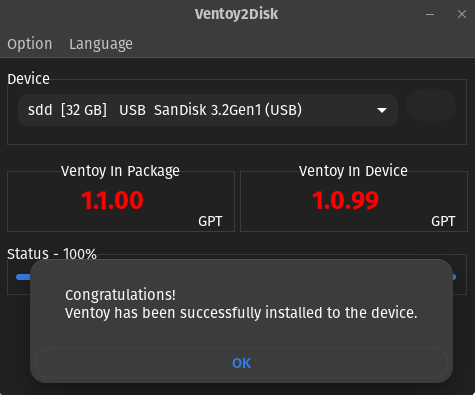Select the sdd SanDisk device entry
This screenshot has width=475, height=395.
(x=208, y=110)
